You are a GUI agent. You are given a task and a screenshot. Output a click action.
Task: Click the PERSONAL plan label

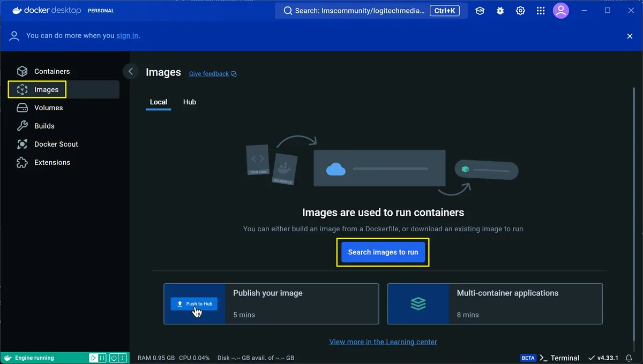(x=101, y=11)
